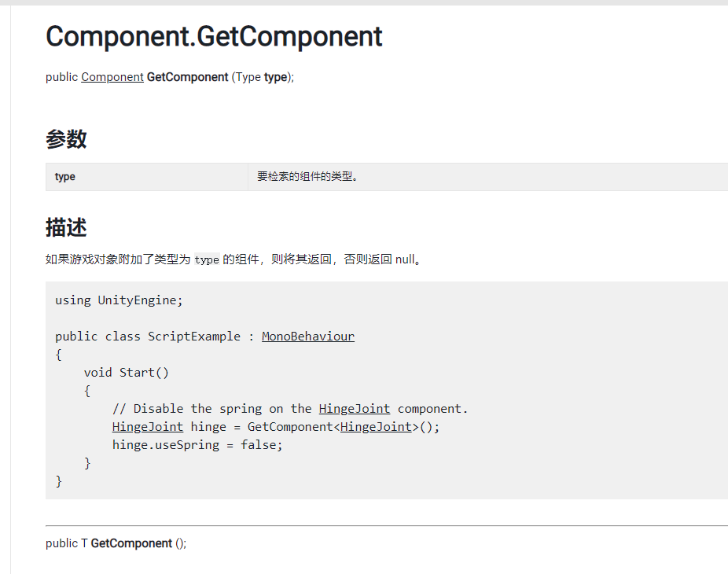Click the 要检索的组件的类型 description cell
The image size is (728, 574).
point(307,177)
